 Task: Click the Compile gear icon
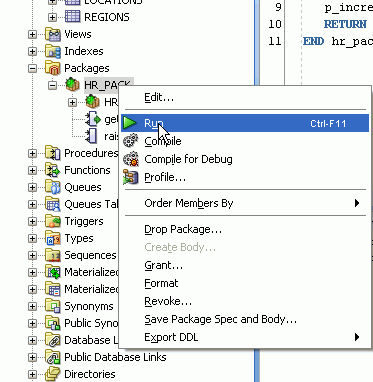131,141
